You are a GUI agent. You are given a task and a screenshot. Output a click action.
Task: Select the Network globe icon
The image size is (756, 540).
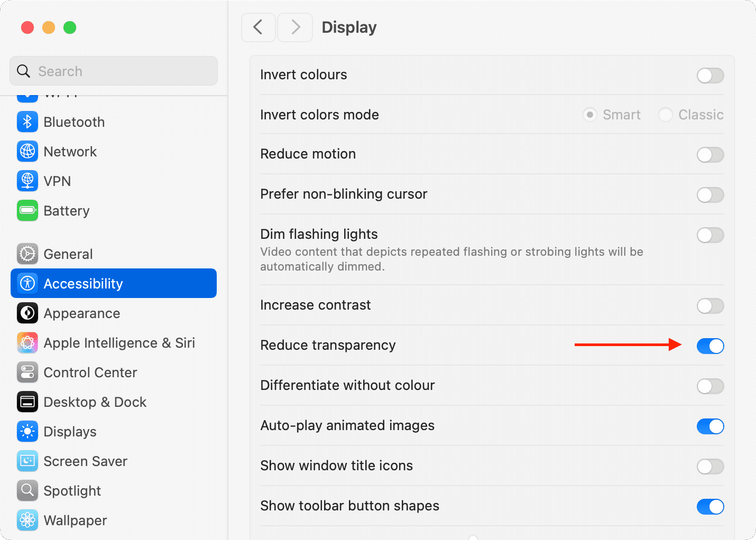click(27, 152)
